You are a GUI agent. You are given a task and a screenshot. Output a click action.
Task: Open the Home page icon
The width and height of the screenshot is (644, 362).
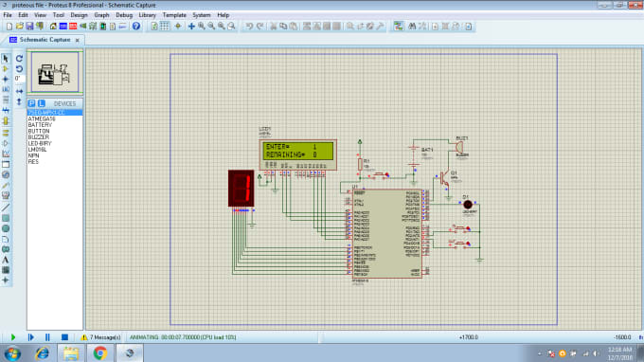click(53, 27)
